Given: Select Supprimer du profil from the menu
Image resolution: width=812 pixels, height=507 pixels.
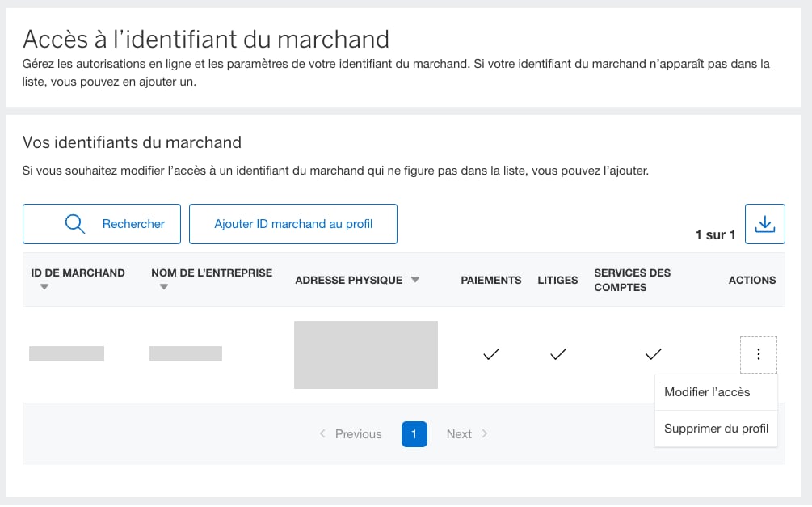Looking at the screenshot, I should pos(716,429).
